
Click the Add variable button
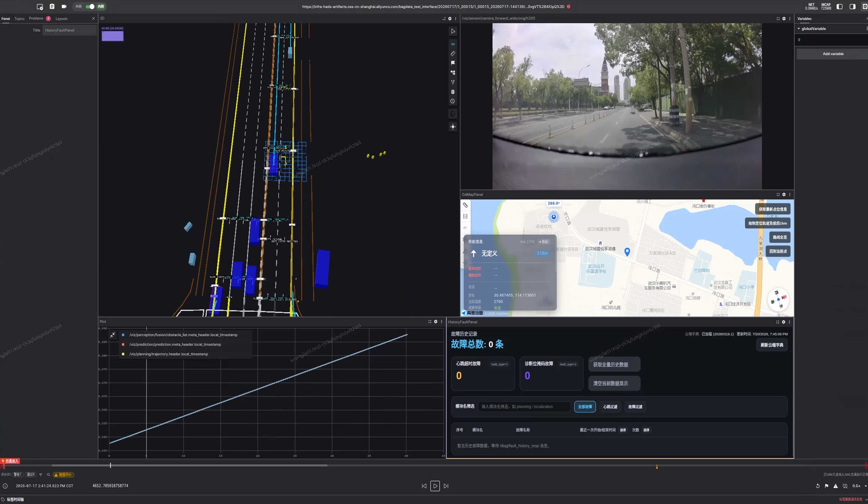833,54
